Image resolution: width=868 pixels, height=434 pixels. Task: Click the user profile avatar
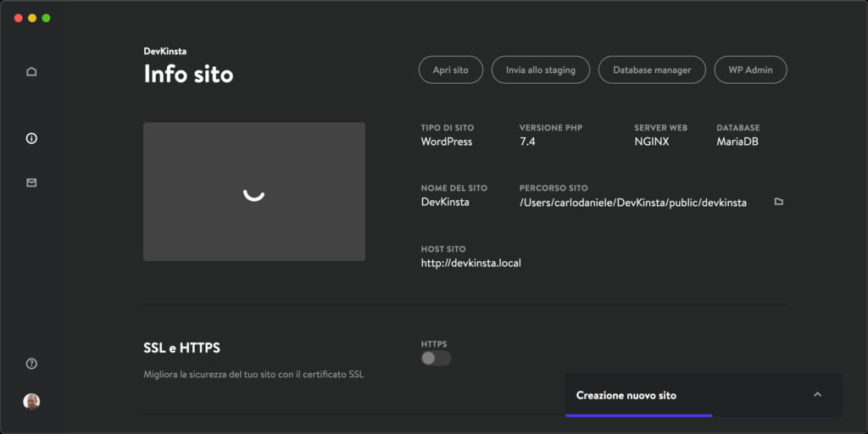tap(31, 401)
